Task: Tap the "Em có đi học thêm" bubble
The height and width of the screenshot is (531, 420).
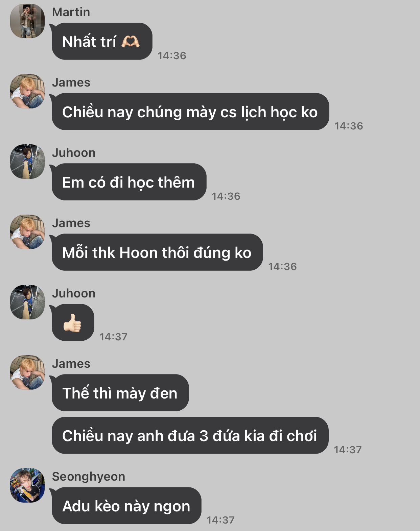Action: point(129,182)
